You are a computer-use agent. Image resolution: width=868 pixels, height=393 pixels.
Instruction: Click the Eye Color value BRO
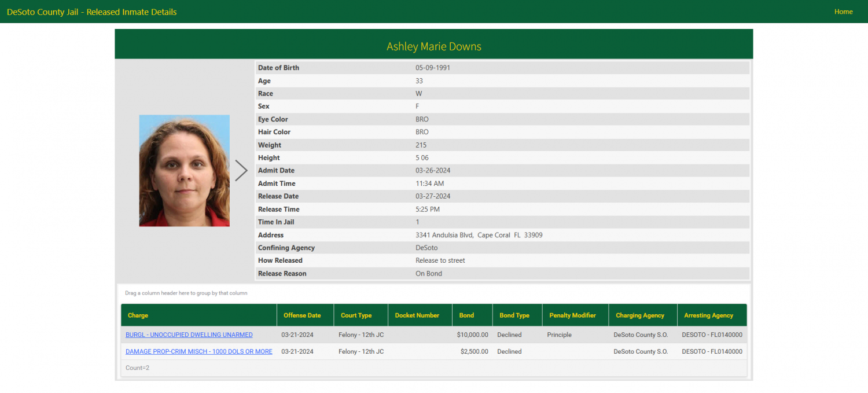point(422,119)
